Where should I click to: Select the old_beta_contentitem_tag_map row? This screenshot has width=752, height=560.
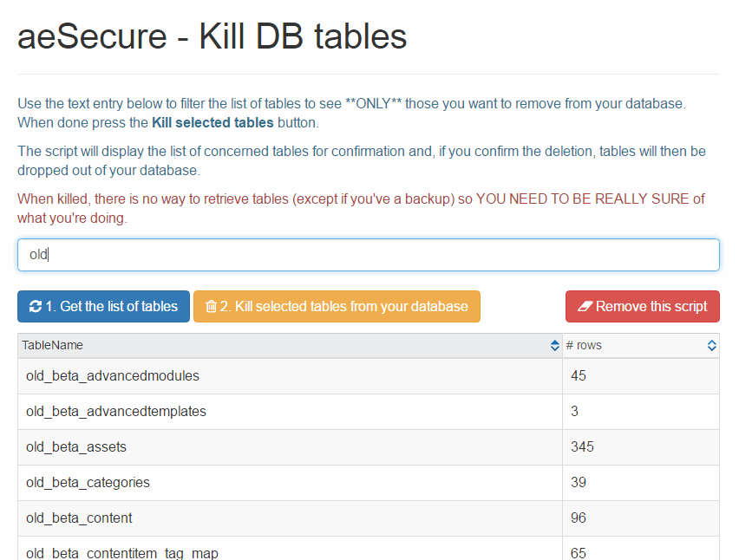(369, 549)
